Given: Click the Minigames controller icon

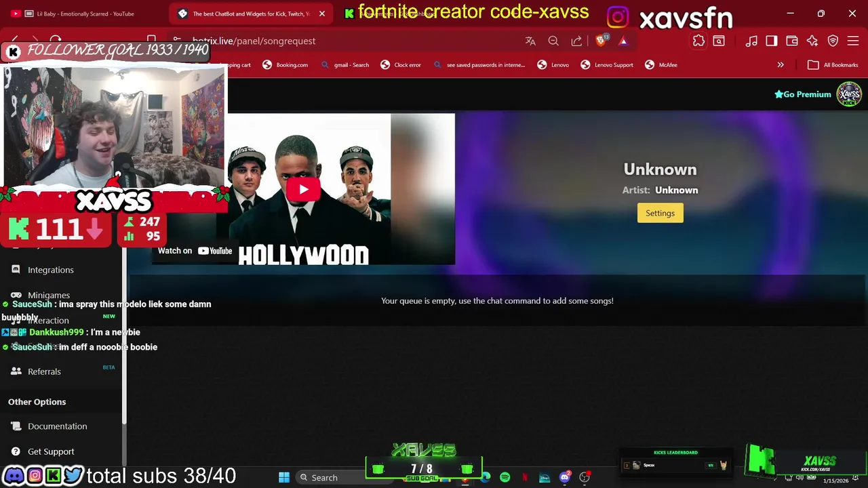Looking at the screenshot, I should point(16,296).
